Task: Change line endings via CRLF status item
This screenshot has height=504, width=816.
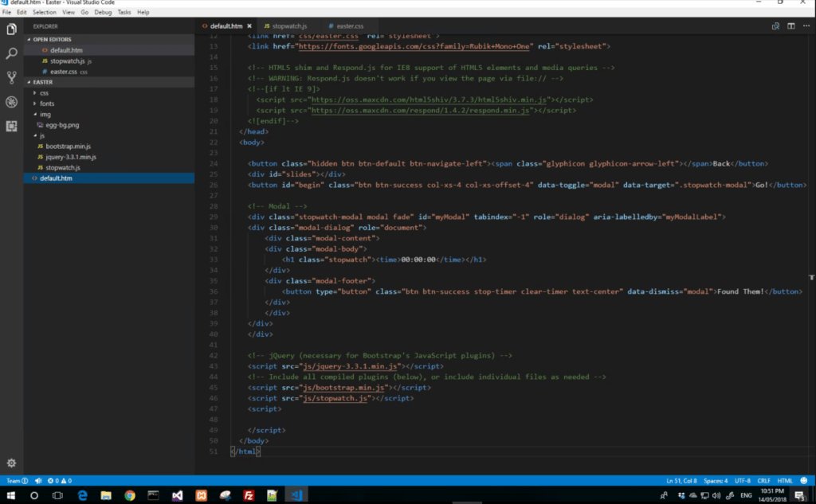Action: coord(763,481)
